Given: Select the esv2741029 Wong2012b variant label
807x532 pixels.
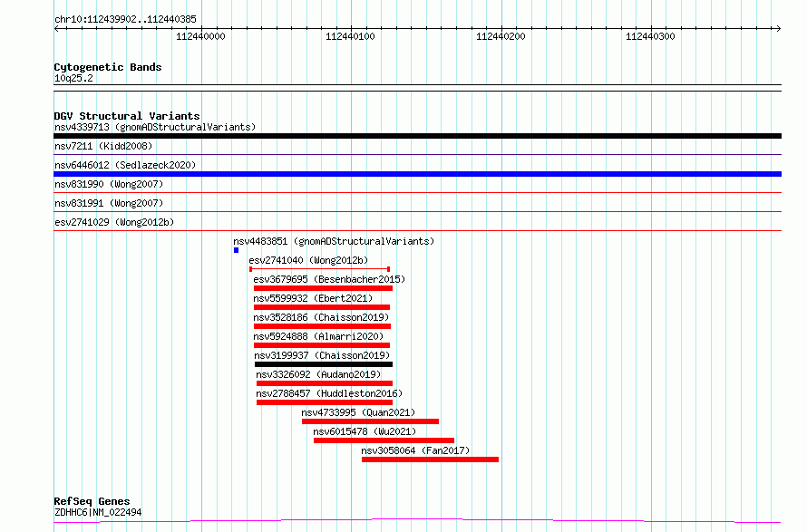Looking at the screenshot, I should pyautogui.click(x=113, y=222).
